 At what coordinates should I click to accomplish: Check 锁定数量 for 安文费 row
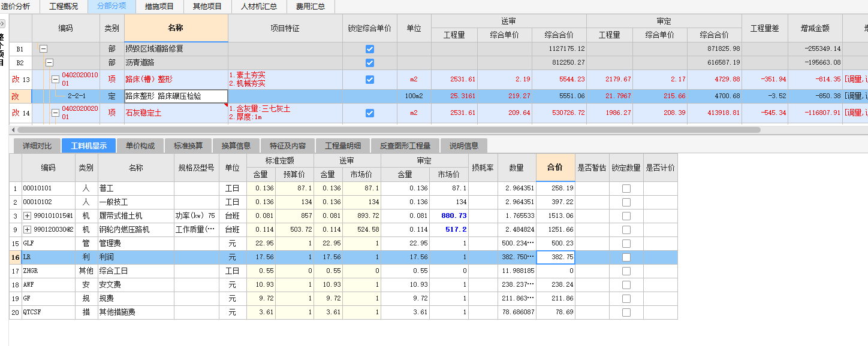[626, 284]
